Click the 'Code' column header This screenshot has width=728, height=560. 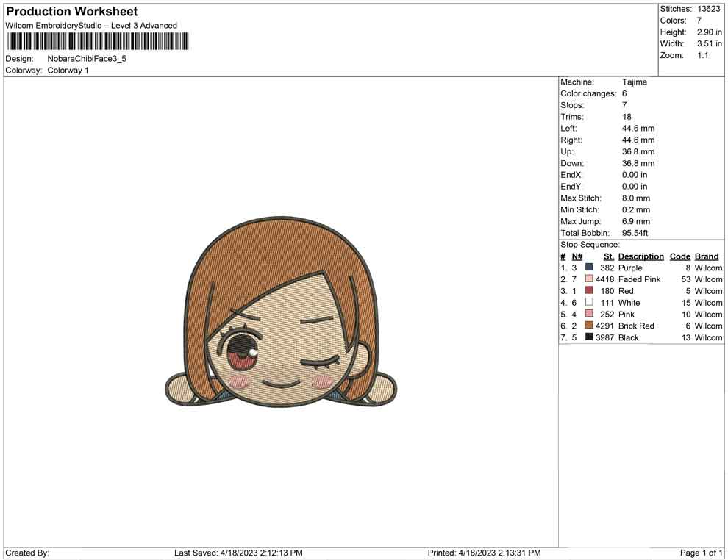pyautogui.click(x=680, y=256)
